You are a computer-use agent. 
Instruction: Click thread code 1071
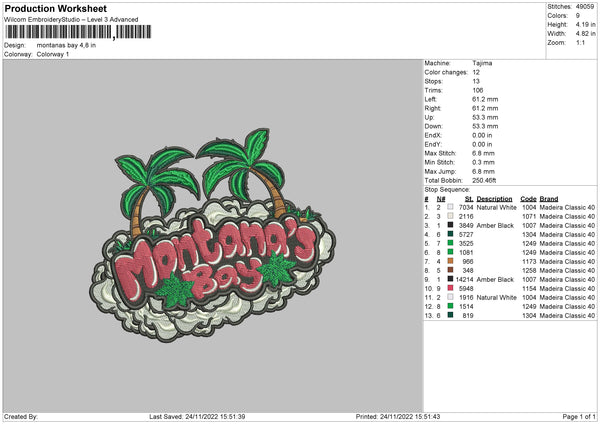pos(529,217)
